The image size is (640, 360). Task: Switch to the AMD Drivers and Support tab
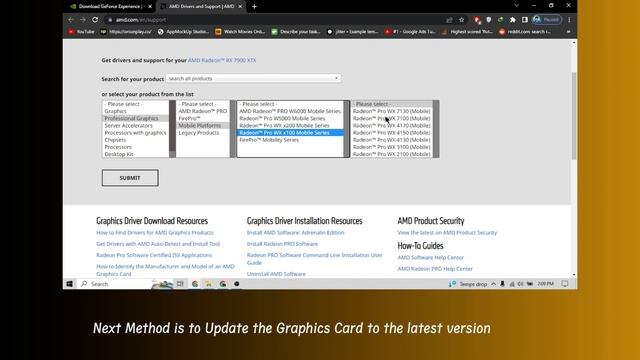click(201, 6)
